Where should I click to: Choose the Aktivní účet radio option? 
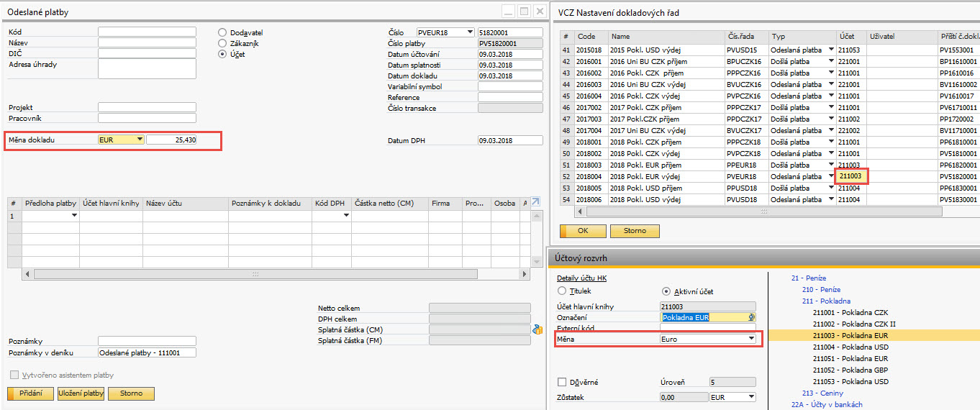click(666, 291)
